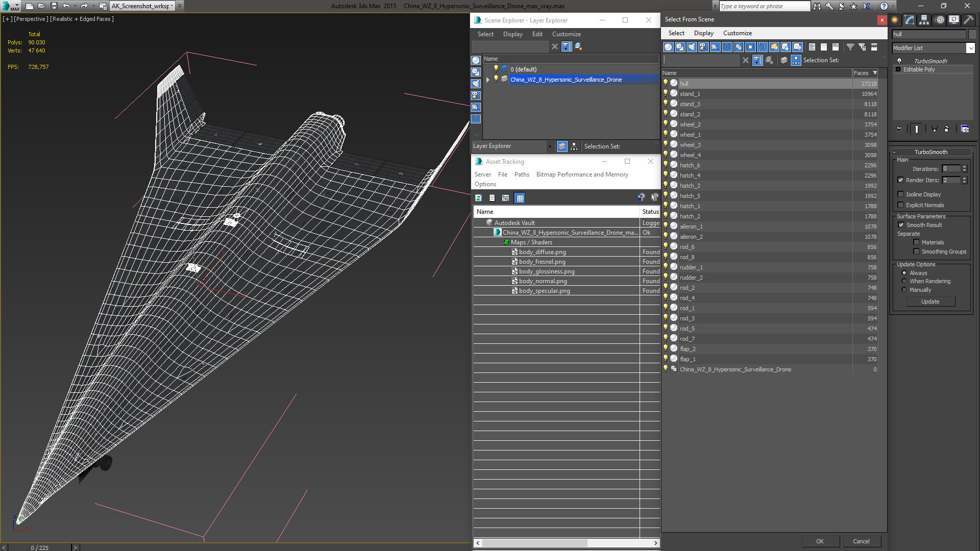Open Paths menu in Asset Tracking
The height and width of the screenshot is (551, 980).
click(522, 174)
